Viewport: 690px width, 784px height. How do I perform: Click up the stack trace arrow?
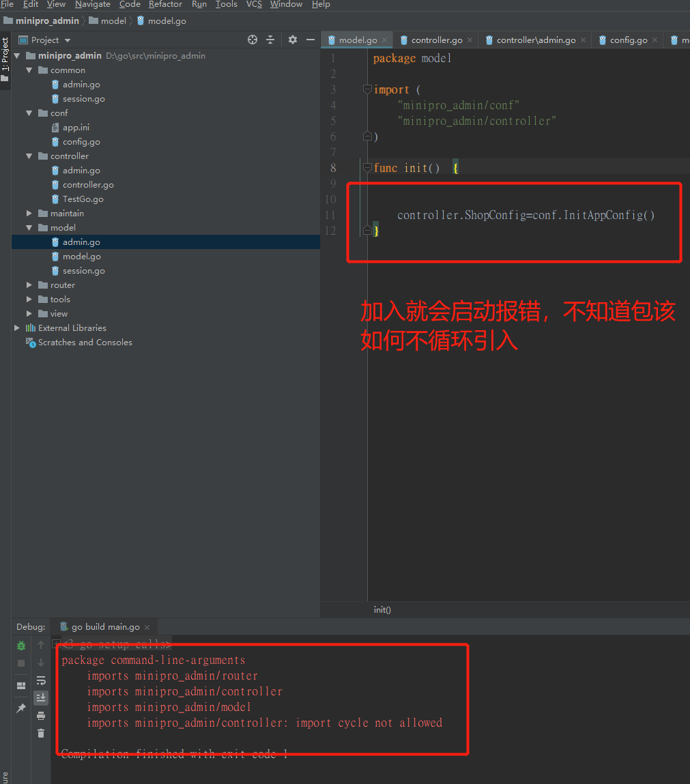(x=41, y=645)
